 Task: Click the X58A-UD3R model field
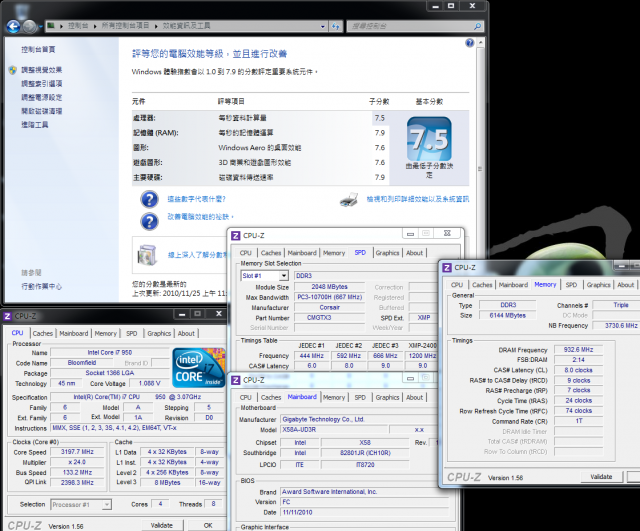click(x=334, y=430)
